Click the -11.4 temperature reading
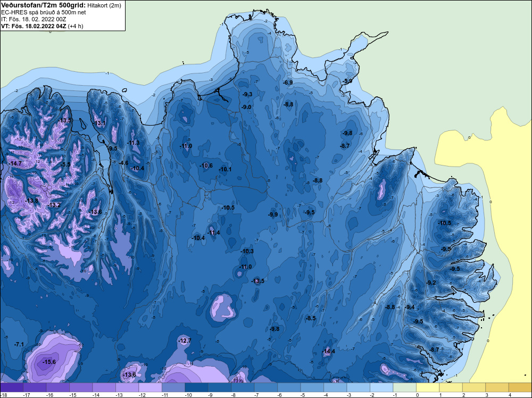 click(213, 233)
